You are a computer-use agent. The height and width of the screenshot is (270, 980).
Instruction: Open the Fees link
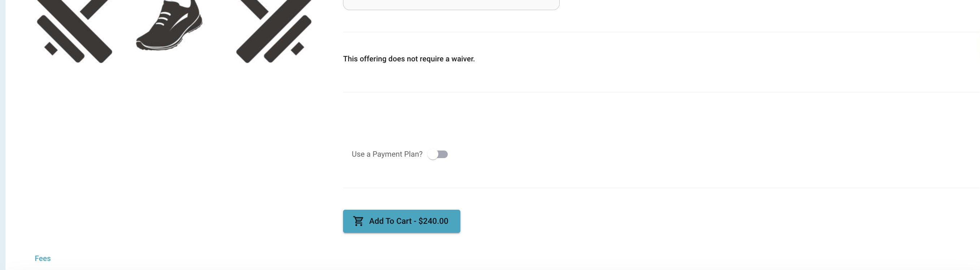[43, 258]
